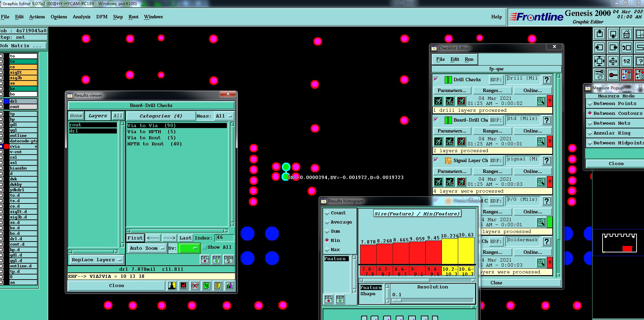644x320 pixels.
Task: Select the 'sig2t' layer in the layer list
Action: [23, 72]
